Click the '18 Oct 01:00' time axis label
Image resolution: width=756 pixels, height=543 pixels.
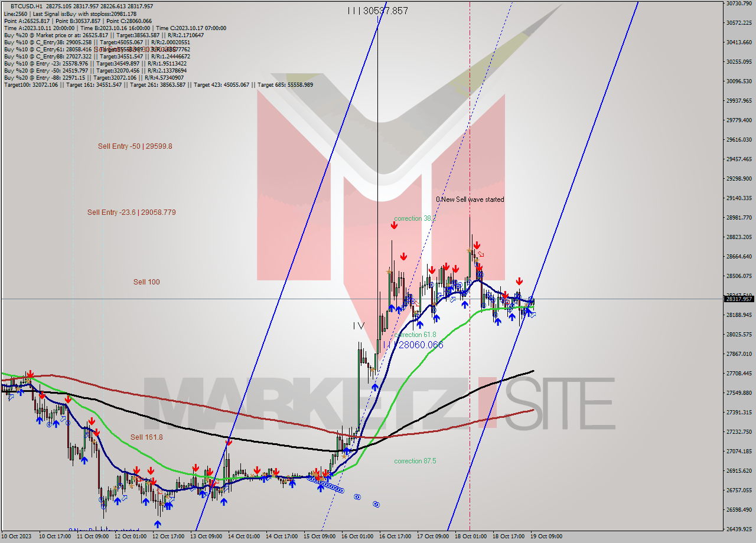coord(470,537)
